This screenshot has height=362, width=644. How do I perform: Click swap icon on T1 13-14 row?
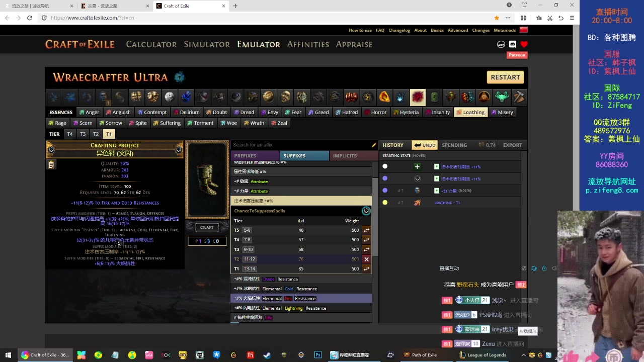(x=366, y=269)
